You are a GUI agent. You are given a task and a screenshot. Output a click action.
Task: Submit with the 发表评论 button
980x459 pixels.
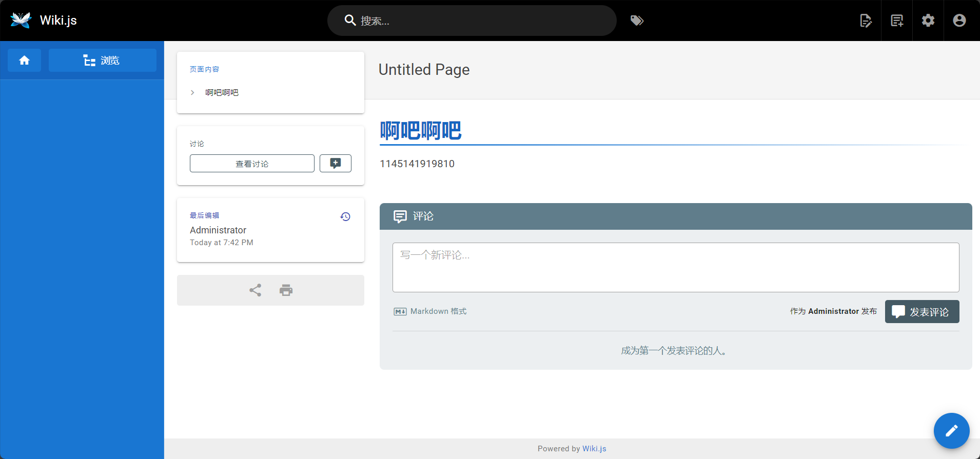click(x=922, y=312)
